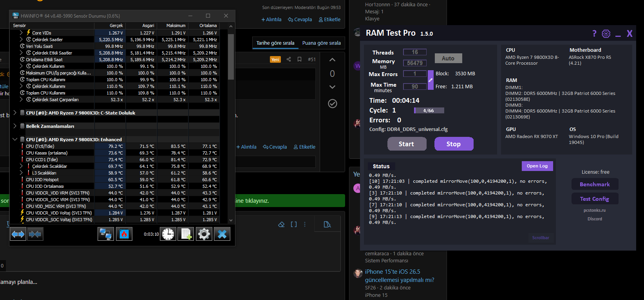Screen dimensions: 644x300
Task: Click the #51 post number link
Action: [312, 59]
